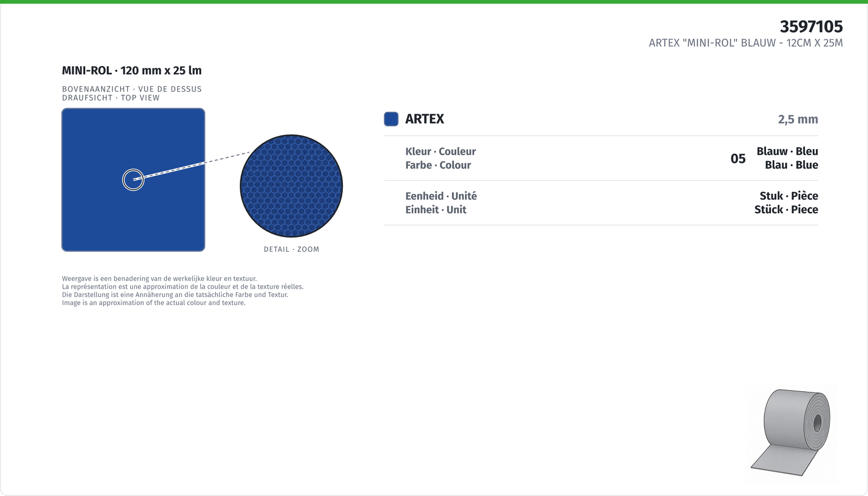Click the Blau · Blue color value
The width and height of the screenshot is (868, 496).
(x=792, y=165)
